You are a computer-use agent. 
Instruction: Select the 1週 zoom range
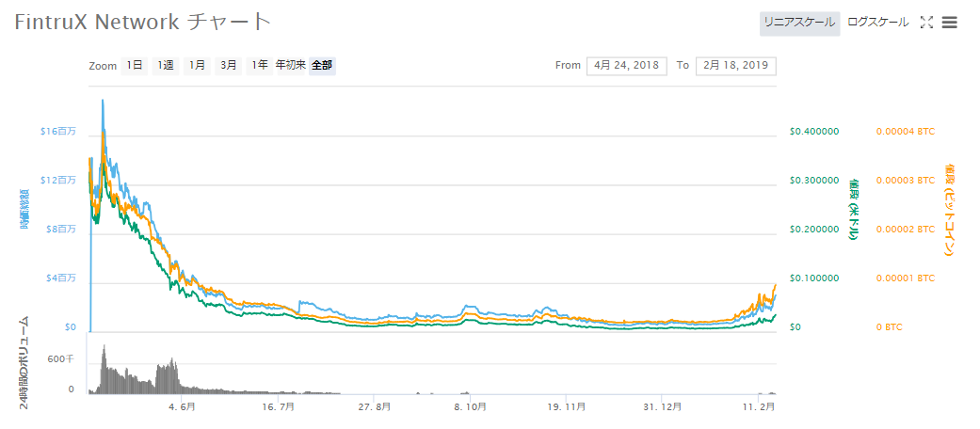point(166,66)
